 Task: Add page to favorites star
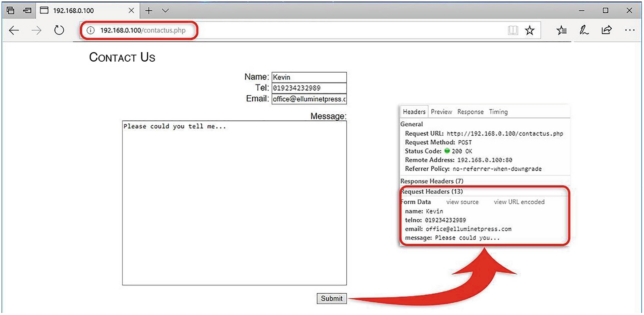(x=529, y=30)
